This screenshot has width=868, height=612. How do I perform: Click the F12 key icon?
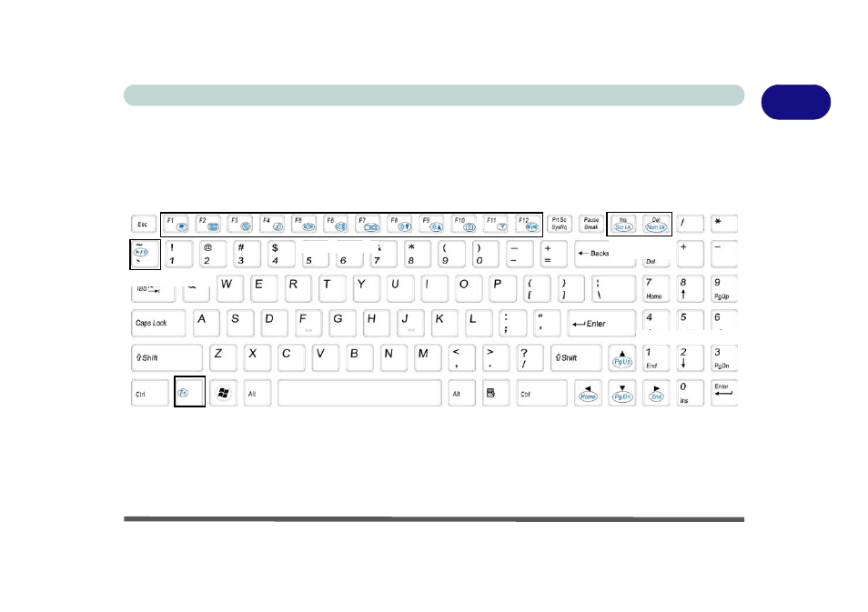[528, 224]
